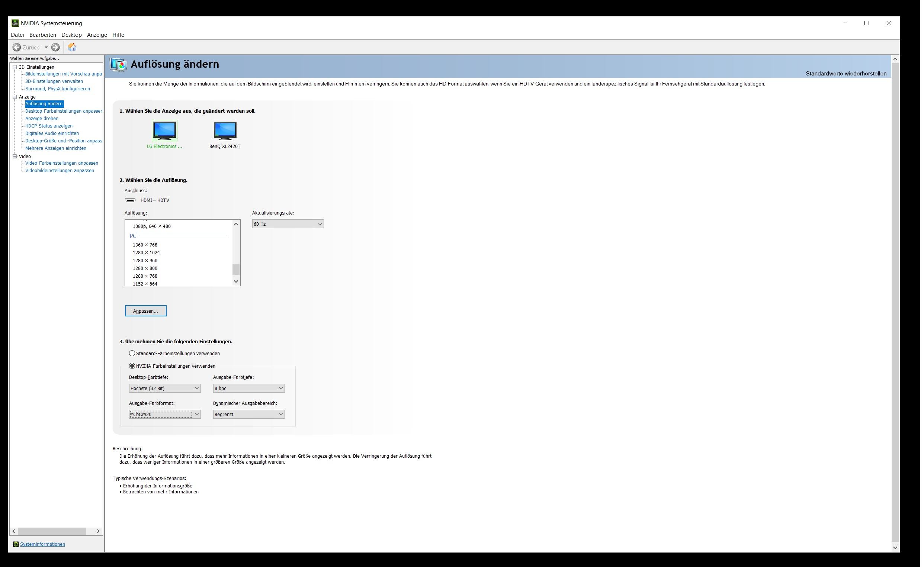Open Anzeige drehen

tap(42, 119)
